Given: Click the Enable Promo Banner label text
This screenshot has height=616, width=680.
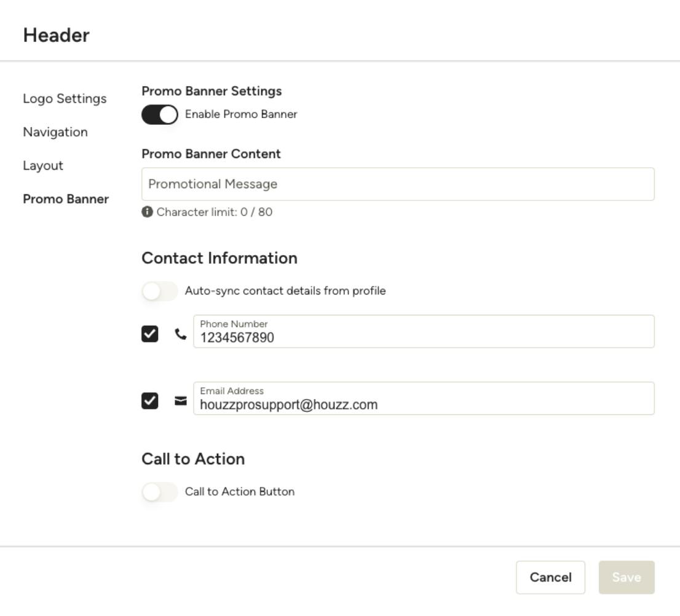Looking at the screenshot, I should click(x=241, y=114).
